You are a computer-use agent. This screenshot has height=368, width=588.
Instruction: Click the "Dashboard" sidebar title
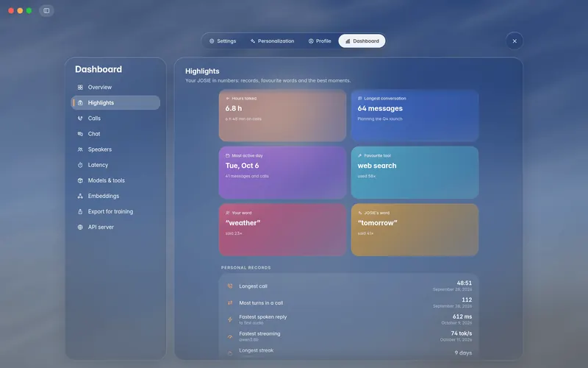[x=98, y=69]
